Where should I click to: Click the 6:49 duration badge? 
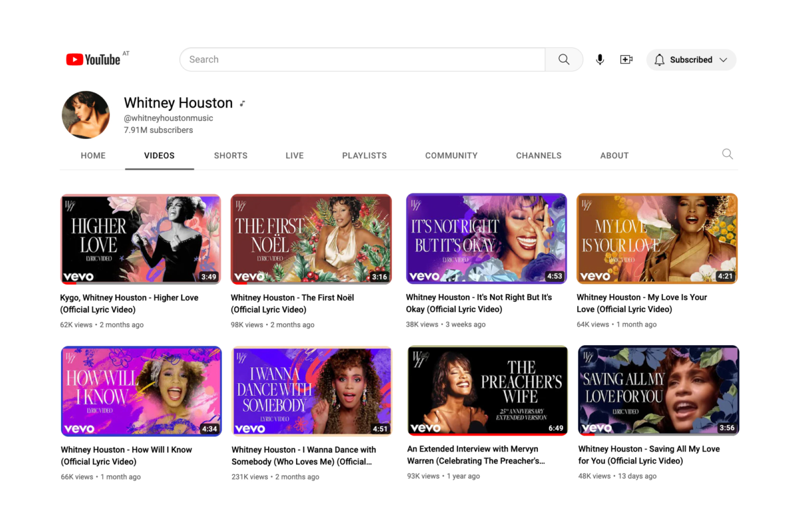(556, 428)
